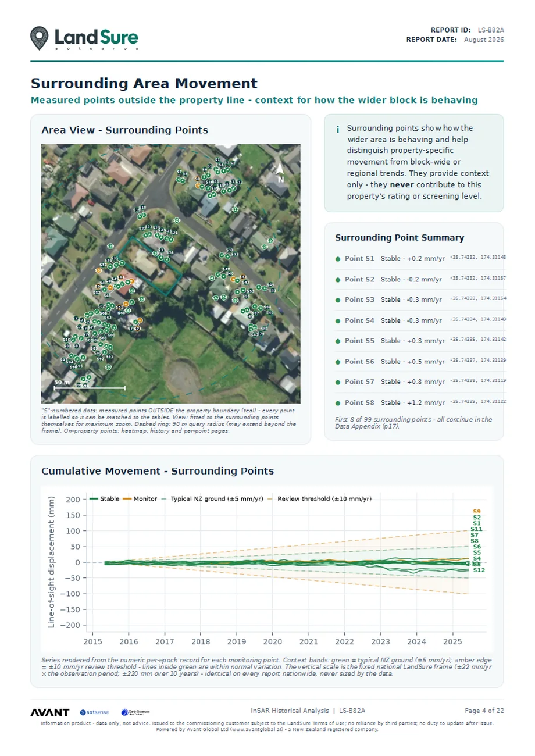Click the 'REPORT DATE: August 2026' text
The width and height of the screenshot is (535, 756).
tap(455, 40)
